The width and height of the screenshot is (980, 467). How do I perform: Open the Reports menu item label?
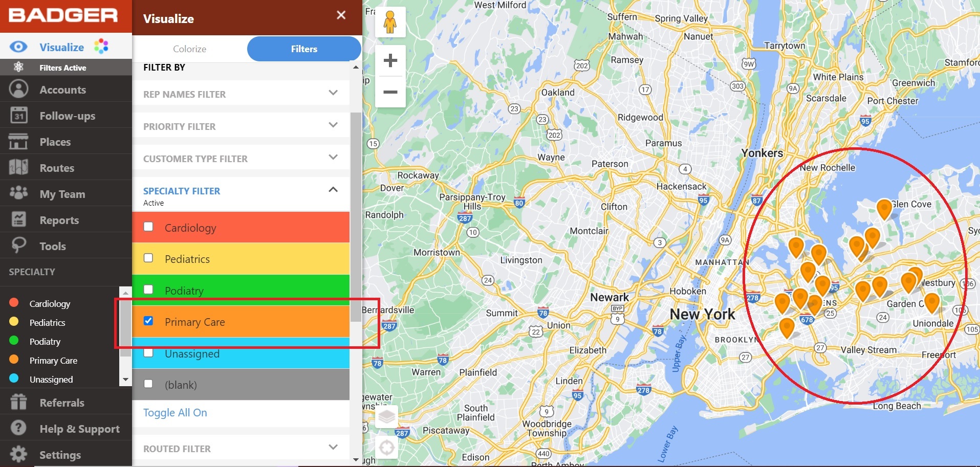[x=59, y=220]
